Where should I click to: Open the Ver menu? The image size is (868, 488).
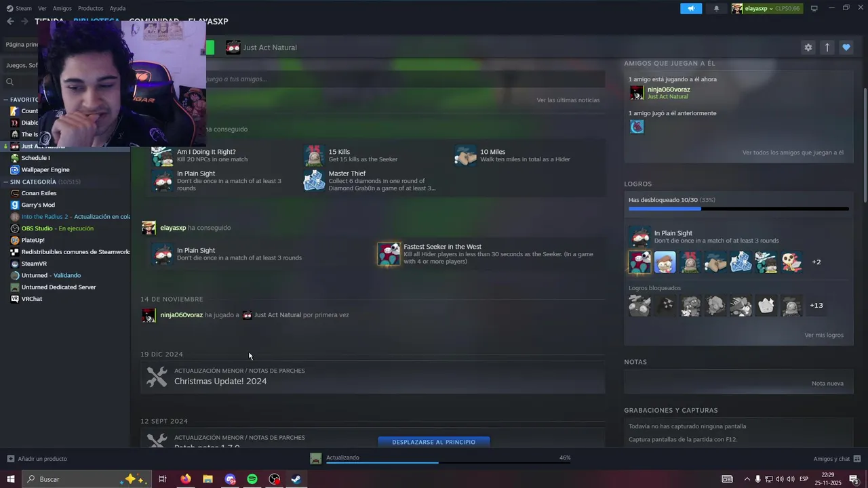click(42, 8)
